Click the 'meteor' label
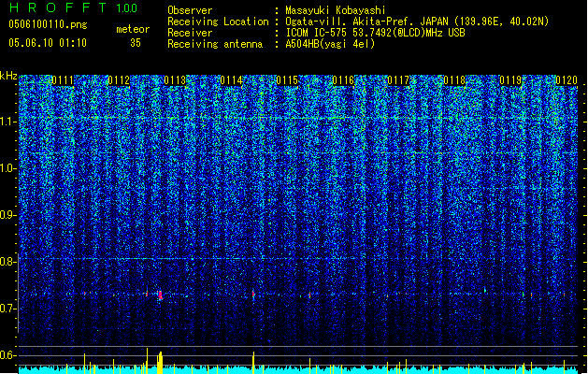The height and width of the screenshot is (374, 588). (x=133, y=29)
